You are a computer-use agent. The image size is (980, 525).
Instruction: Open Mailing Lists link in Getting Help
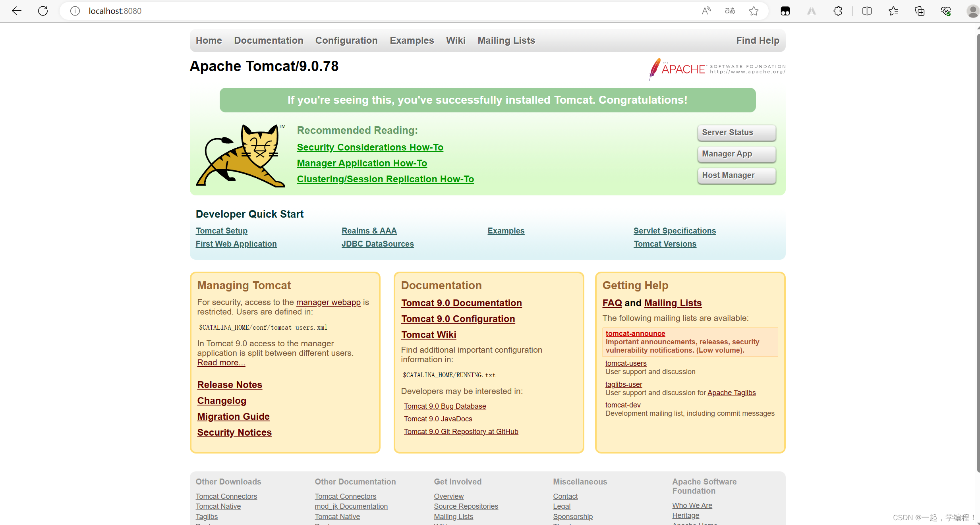[x=673, y=303]
